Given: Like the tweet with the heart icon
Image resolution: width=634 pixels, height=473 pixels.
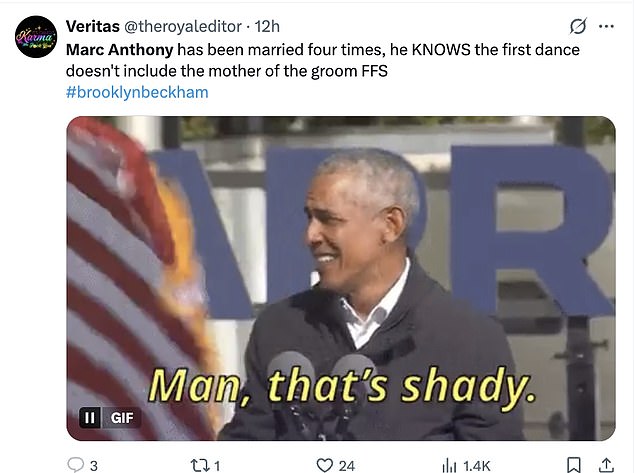Looking at the screenshot, I should click(324, 464).
